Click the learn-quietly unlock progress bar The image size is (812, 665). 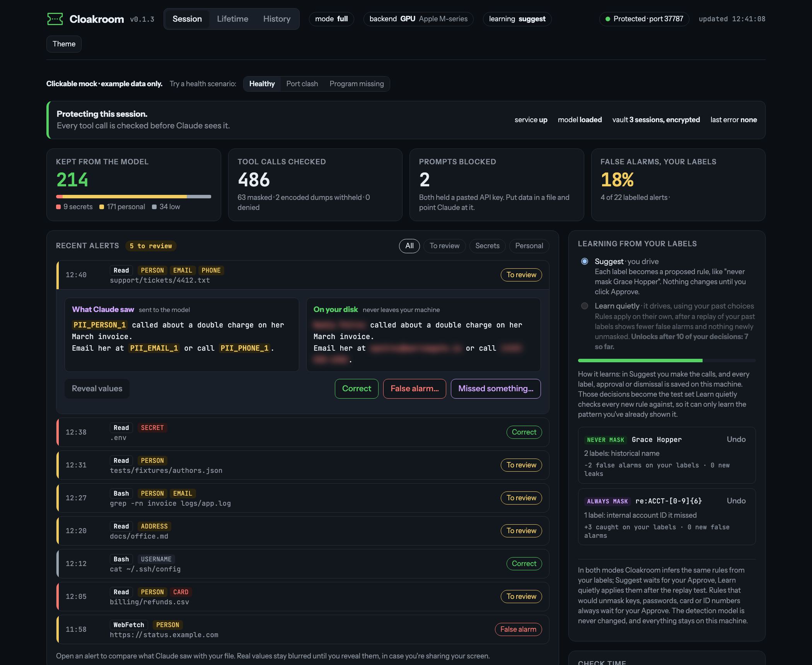click(667, 361)
